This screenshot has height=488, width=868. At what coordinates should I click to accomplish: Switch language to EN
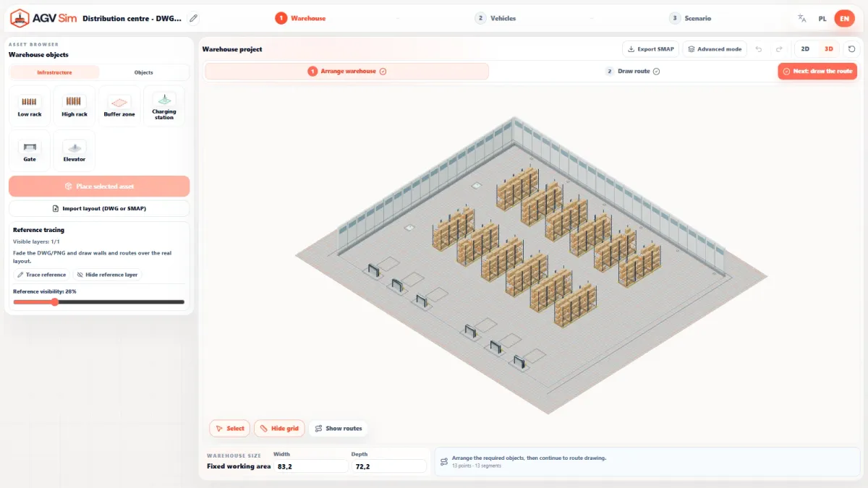(844, 18)
